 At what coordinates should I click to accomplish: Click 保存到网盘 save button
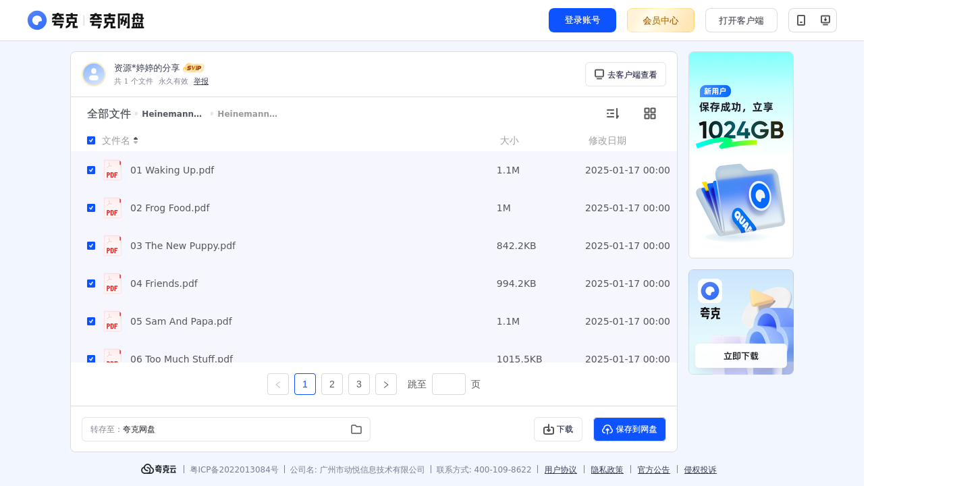click(x=630, y=429)
